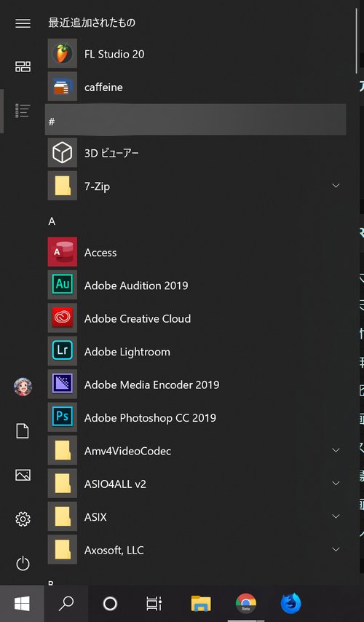This screenshot has height=622, width=364.
Task: Click the Amv4VideoCodec folder icon
Action: [63, 450]
